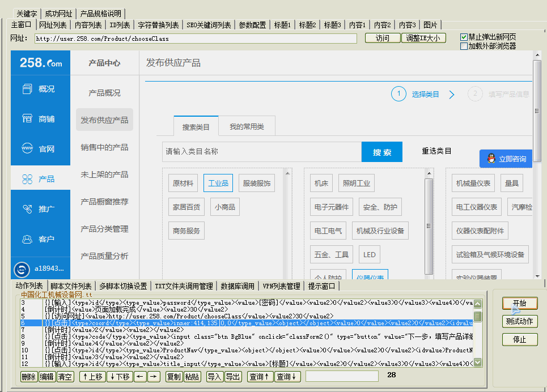Screen dimensions: 547x392
Task: Click the blue 搜索 search button
Action: (x=382, y=152)
